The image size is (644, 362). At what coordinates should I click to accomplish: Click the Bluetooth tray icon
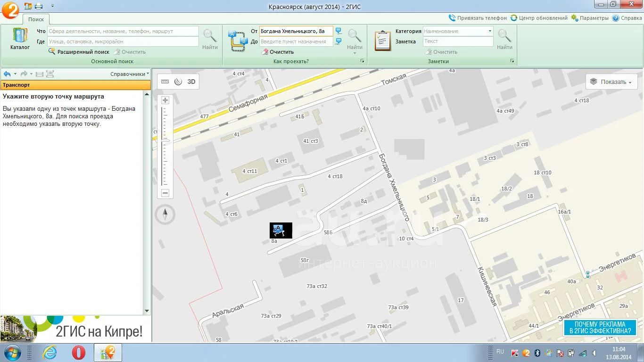tap(537, 353)
